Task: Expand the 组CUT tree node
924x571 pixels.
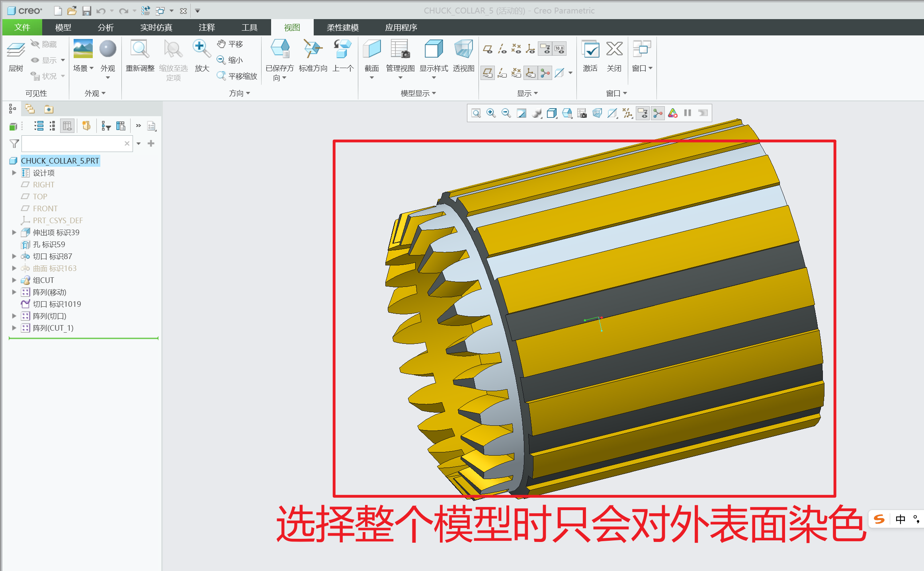Action: 14,280
